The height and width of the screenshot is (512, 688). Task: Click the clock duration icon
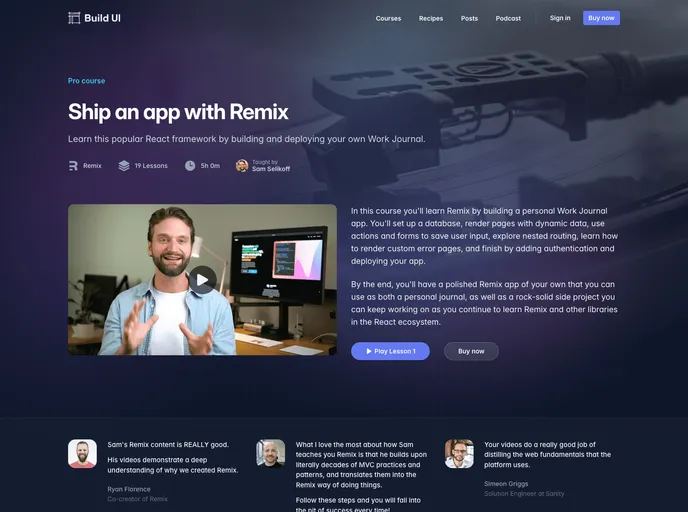190,165
